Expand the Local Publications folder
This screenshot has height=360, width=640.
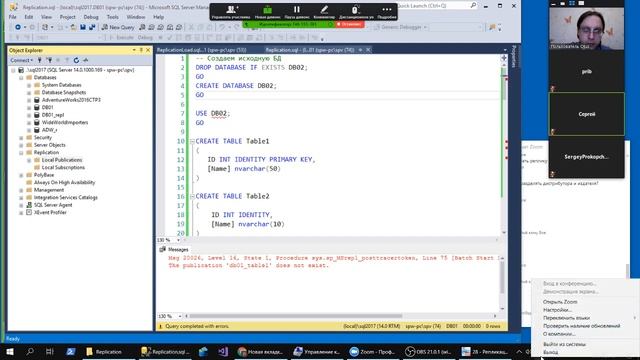pyautogui.click(x=29, y=160)
